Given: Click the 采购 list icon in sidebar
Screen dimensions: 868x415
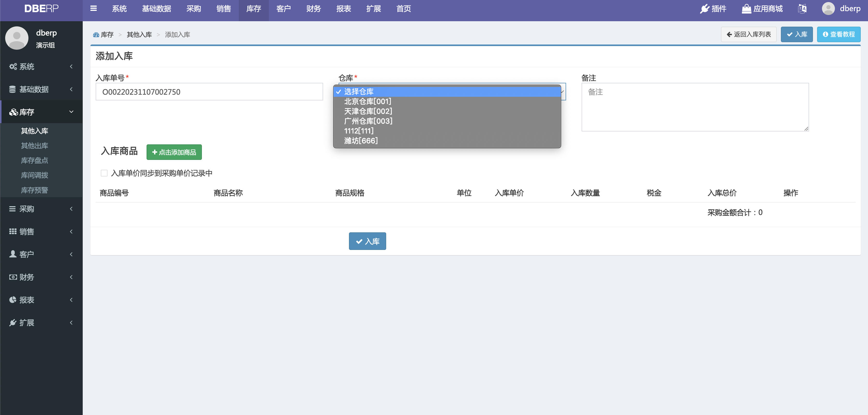Looking at the screenshot, I should point(12,209).
